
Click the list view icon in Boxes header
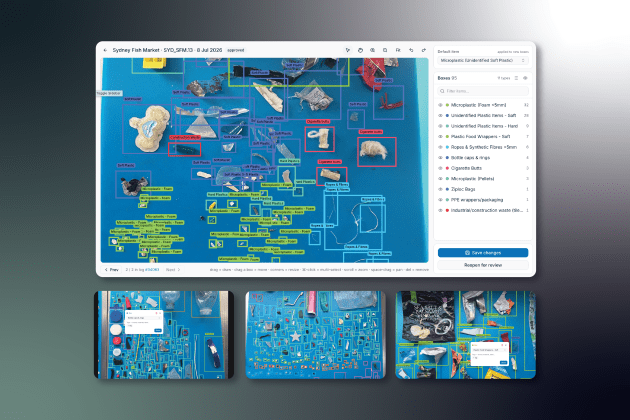(517, 78)
